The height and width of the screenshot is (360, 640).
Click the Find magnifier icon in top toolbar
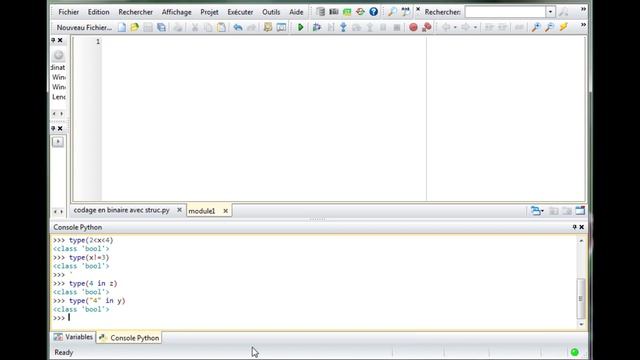pos(392,12)
